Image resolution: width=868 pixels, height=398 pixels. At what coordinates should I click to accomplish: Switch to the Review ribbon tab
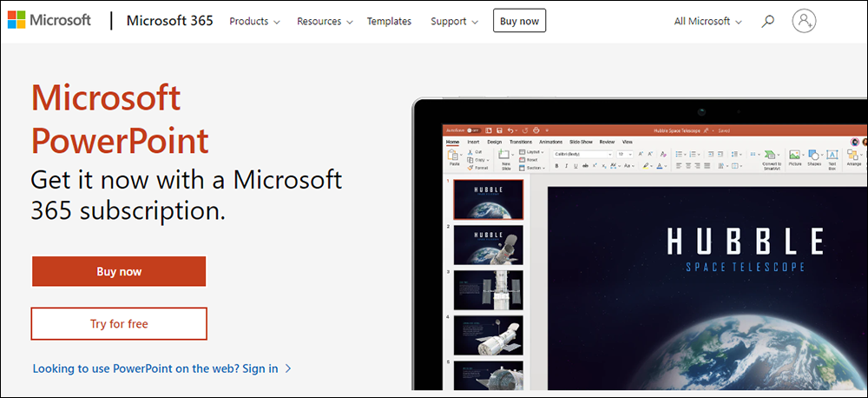tap(607, 142)
